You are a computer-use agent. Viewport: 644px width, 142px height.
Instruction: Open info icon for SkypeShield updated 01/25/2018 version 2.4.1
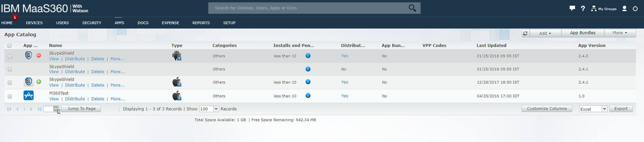[308, 69]
